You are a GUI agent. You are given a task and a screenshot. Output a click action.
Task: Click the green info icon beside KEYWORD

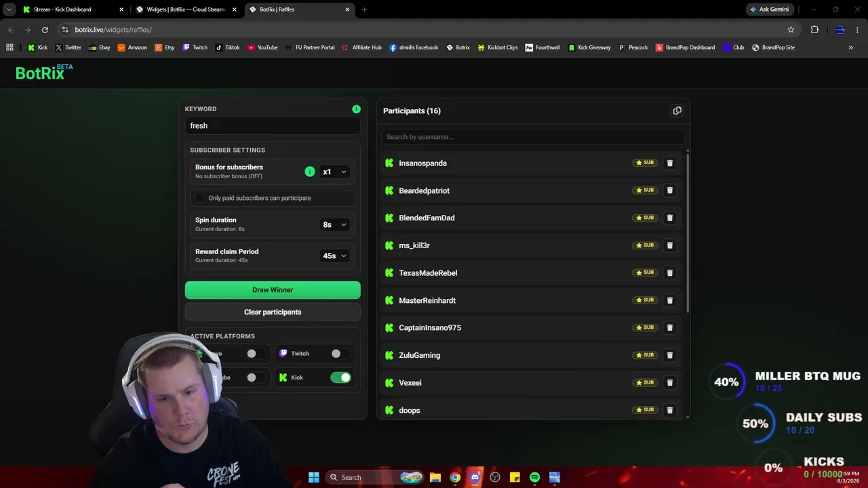[356, 108]
